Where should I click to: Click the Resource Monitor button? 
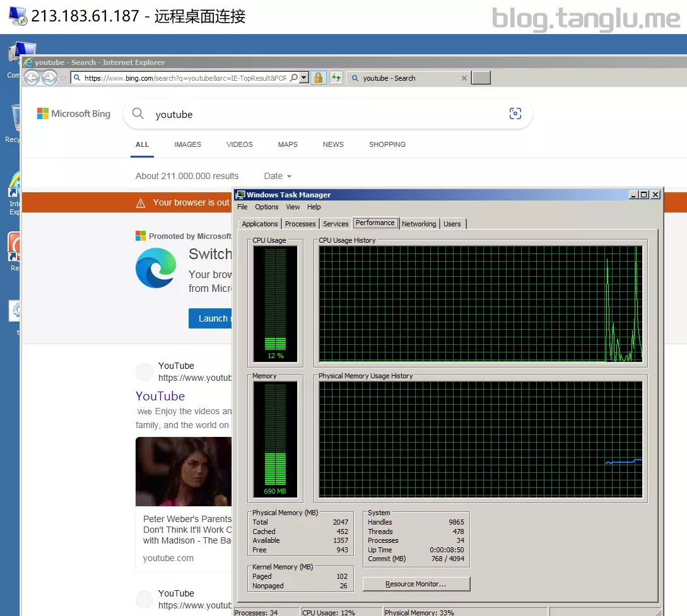tap(416, 584)
